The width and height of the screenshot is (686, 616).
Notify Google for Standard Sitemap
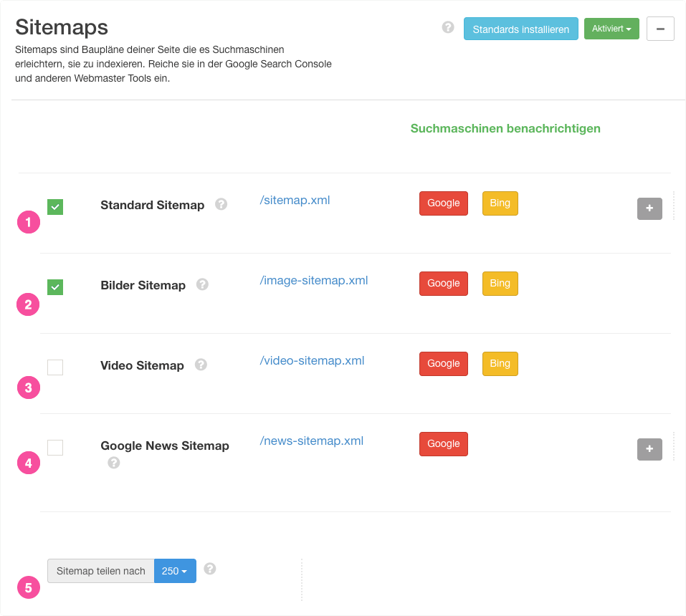coord(444,203)
